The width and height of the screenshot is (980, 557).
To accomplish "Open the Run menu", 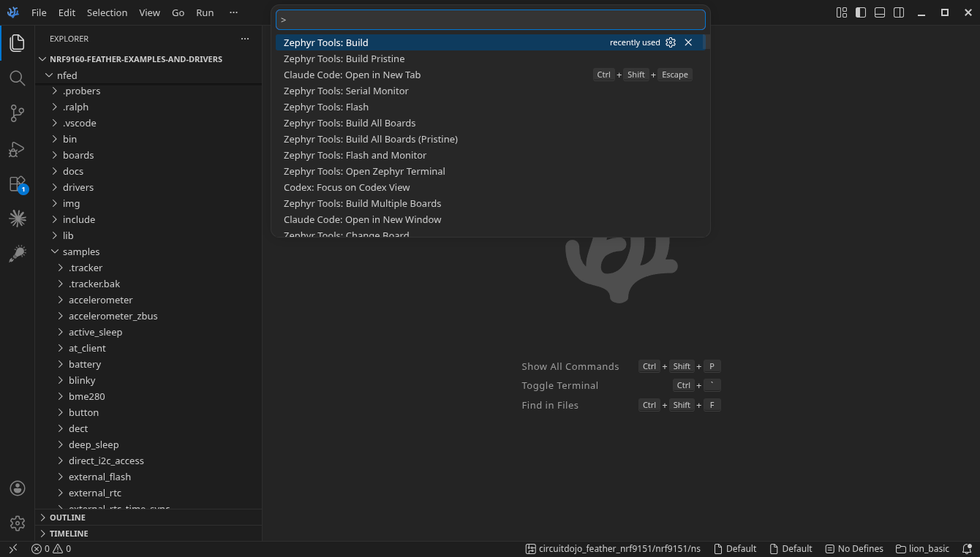I will tap(204, 12).
